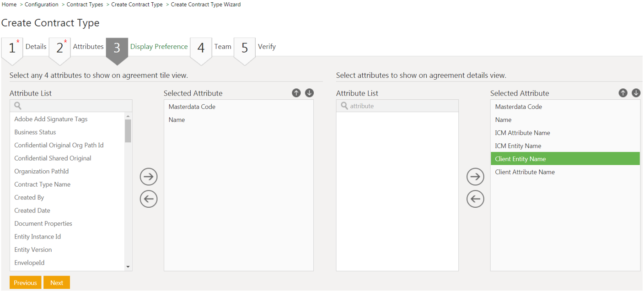Viewport: 644px width, 292px height.
Task: Remove attribute from tile view with left arrow
Action: 149,199
